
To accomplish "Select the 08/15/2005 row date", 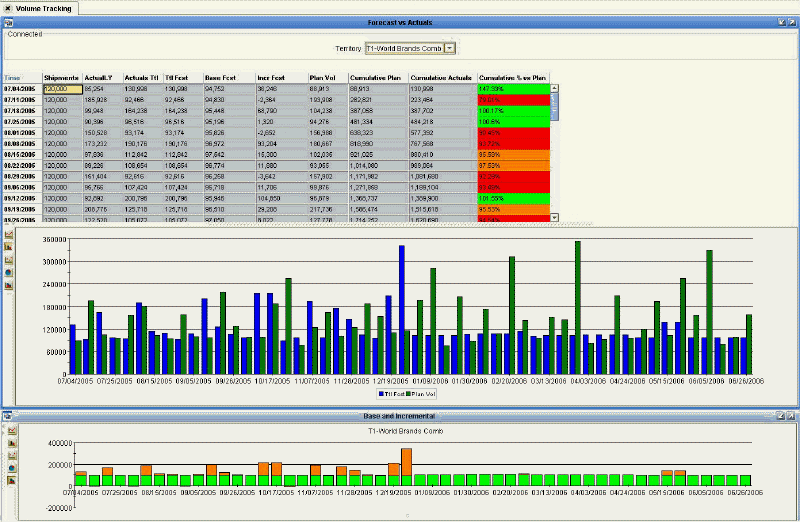I will pos(20,155).
